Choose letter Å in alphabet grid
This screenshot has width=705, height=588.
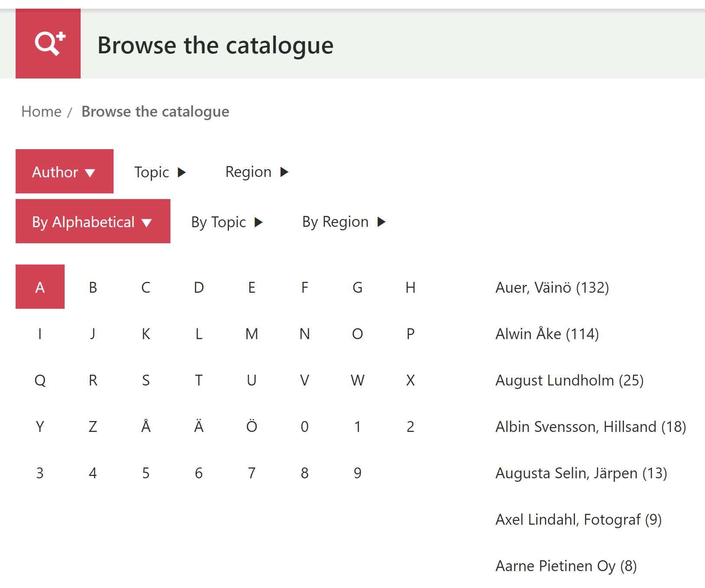pyautogui.click(x=146, y=427)
